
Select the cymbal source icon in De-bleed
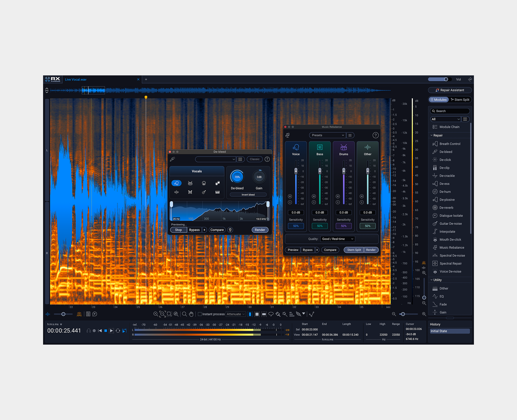(x=176, y=192)
